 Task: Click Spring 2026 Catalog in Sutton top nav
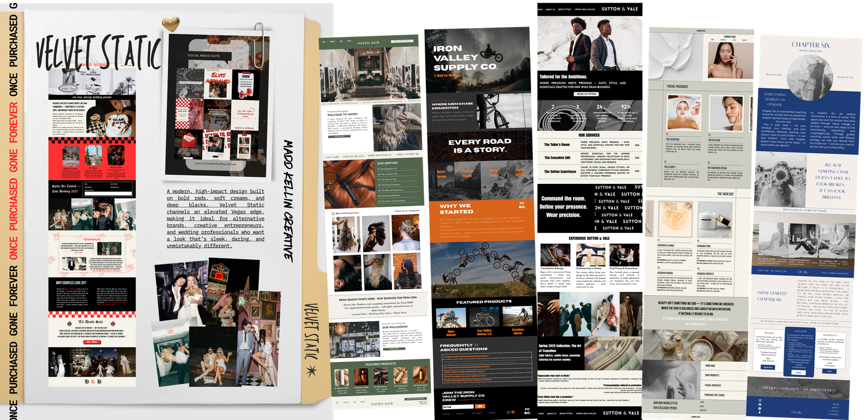click(x=585, y=9)
